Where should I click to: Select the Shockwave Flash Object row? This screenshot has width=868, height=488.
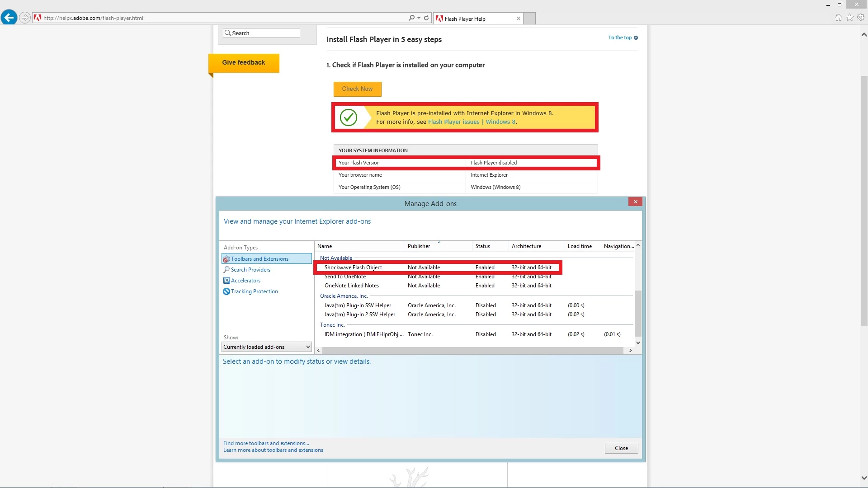[353, 267]
